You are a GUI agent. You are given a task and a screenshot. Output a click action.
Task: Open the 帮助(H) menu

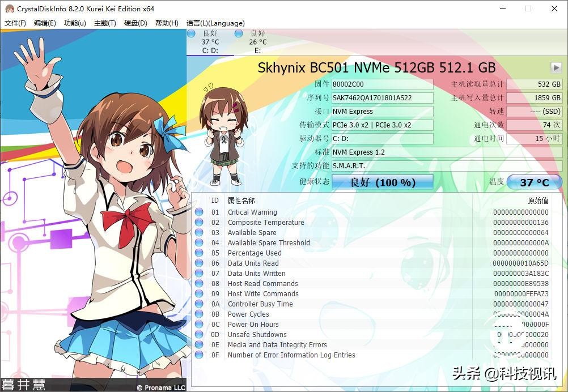tap(167, 23)
